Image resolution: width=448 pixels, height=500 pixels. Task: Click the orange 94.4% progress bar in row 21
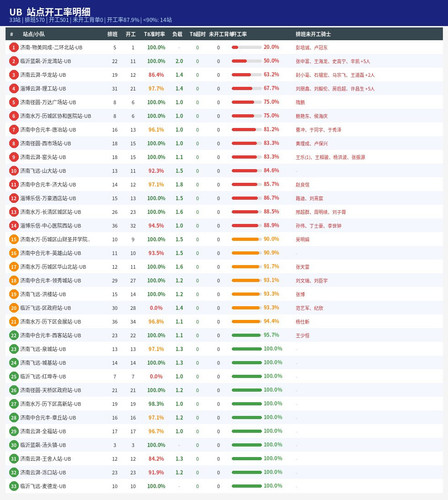247,321
